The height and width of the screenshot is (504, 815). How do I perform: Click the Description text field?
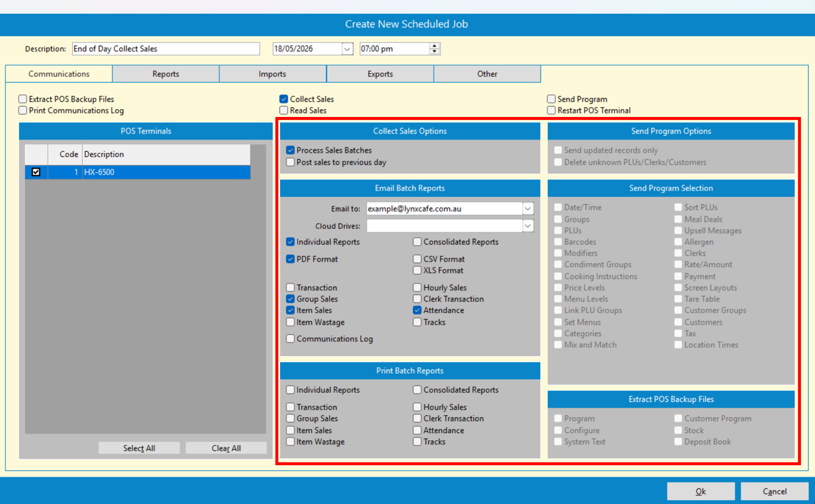[166, 49]
